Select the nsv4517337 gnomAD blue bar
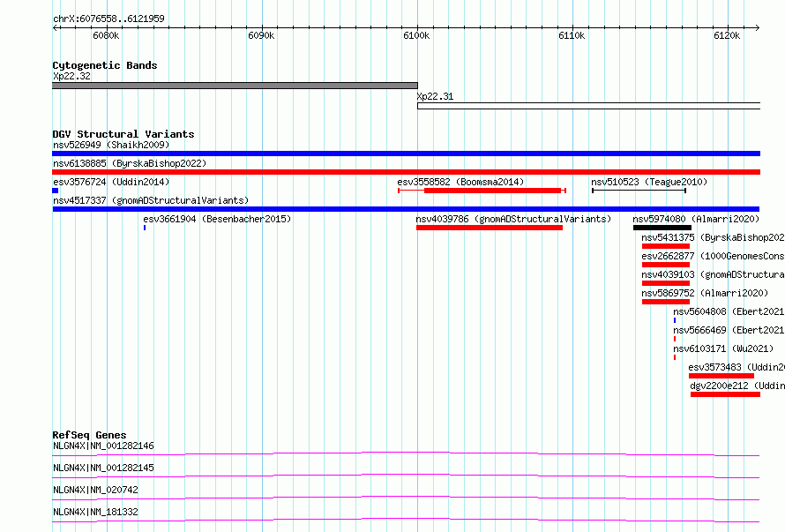Viewport: 785px width, 532px height. [406, 209]
